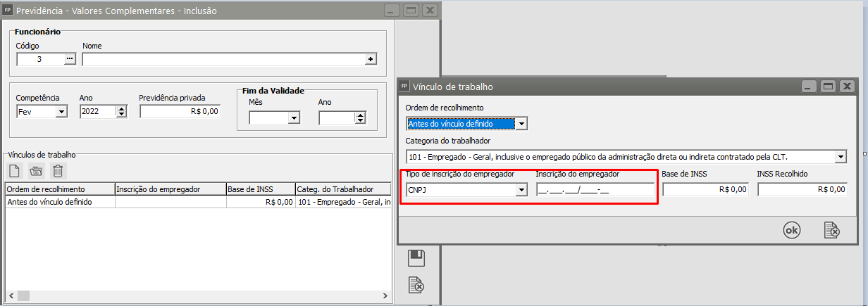868x306 pixels.
Task: Click the horizontal scrollbar's right arrow in the table
Action: pos(385,295)
